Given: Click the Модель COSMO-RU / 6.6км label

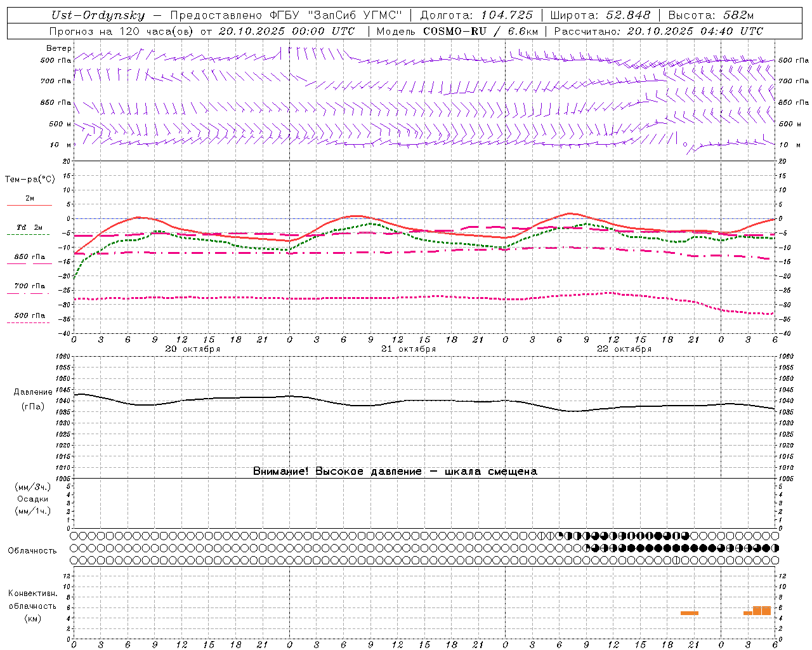Looking at the screenshot, I should point(457,31).
